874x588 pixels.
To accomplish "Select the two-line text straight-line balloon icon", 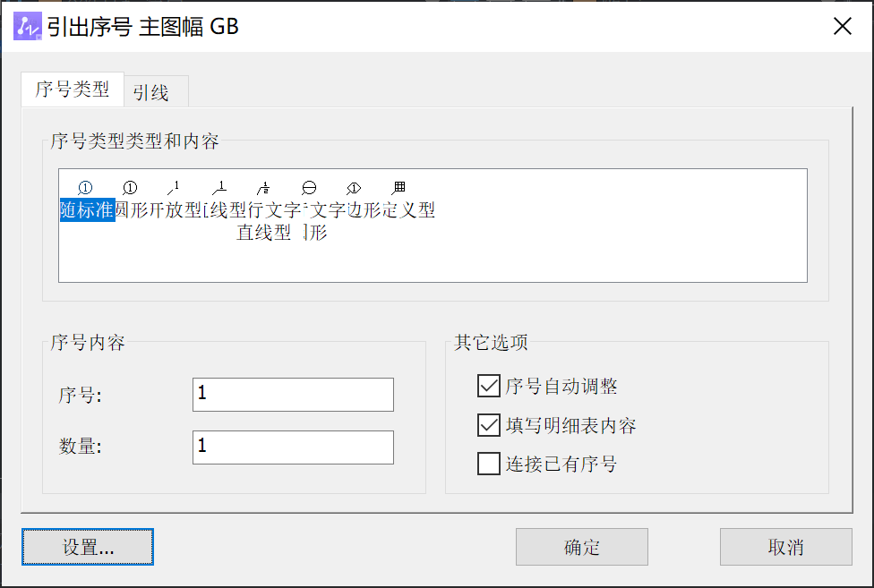I will (263, 188).
